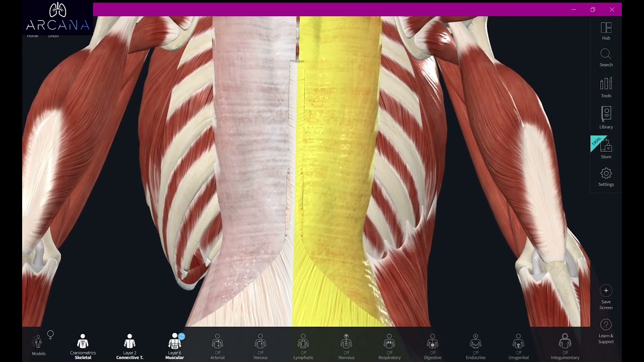Open Settings

click(606, 177)
